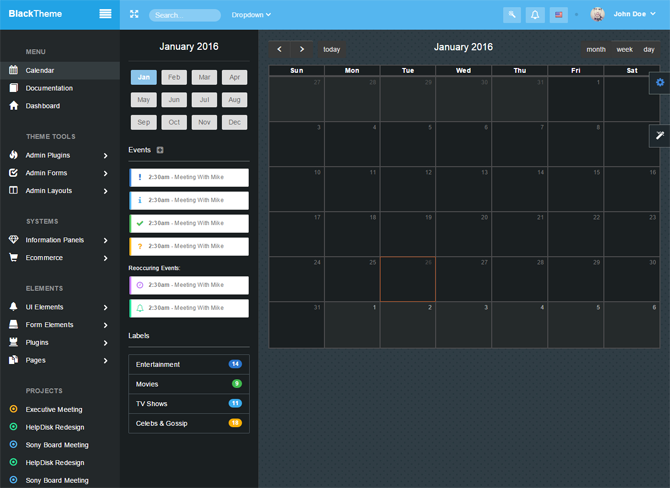Click the Plugins chess rook icon
Viewport: 670px width, 488px height.
point(14,342)
